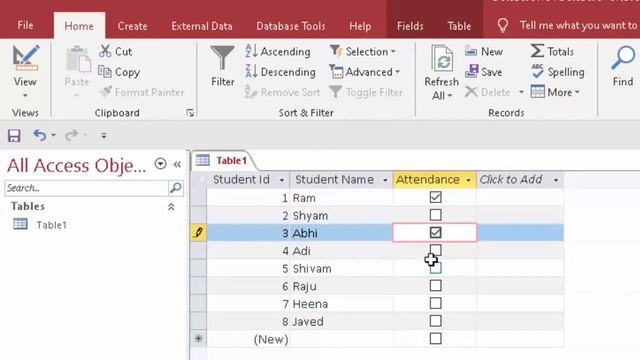Image resolution: width=640 pixels, height=360 pixels.
Task: Open the Student Id column dropdown
Action: click(x=282, y=180)
